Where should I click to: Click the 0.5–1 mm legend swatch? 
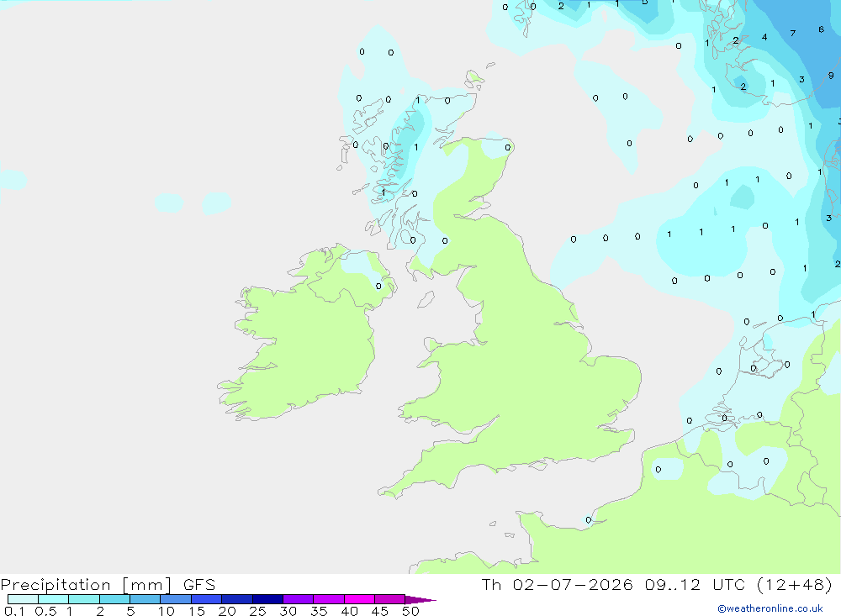[54, 599]
